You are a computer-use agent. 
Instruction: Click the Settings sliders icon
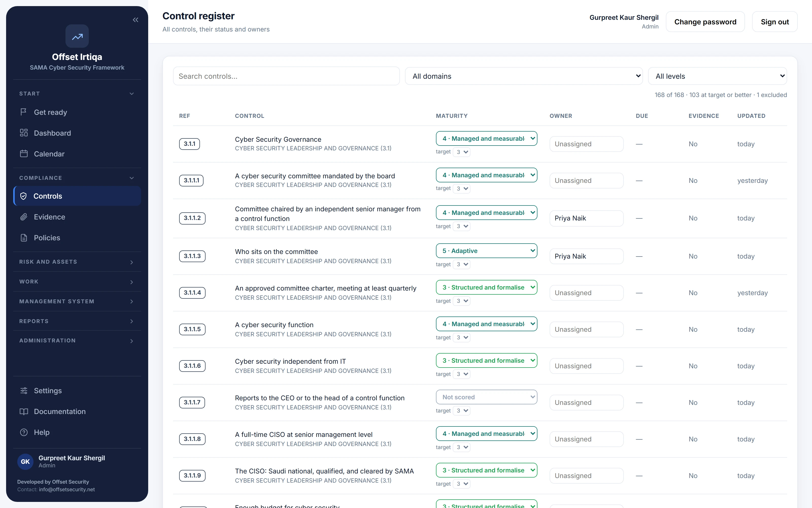click(x=24, y=390)
